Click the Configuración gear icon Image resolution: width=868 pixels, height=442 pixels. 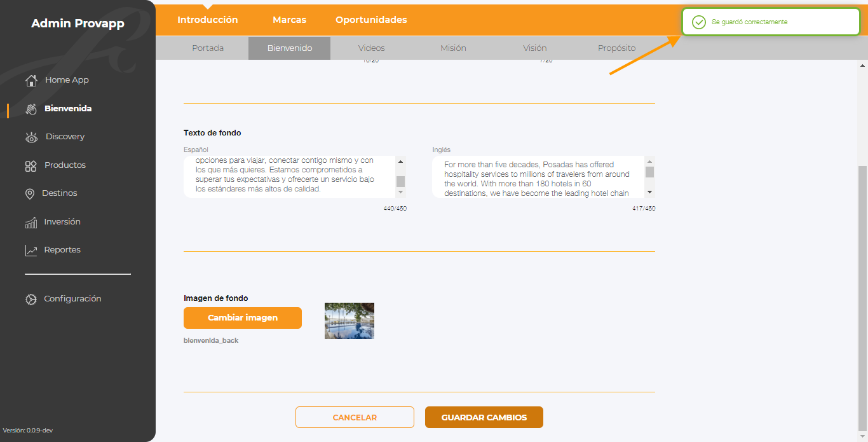31,299
